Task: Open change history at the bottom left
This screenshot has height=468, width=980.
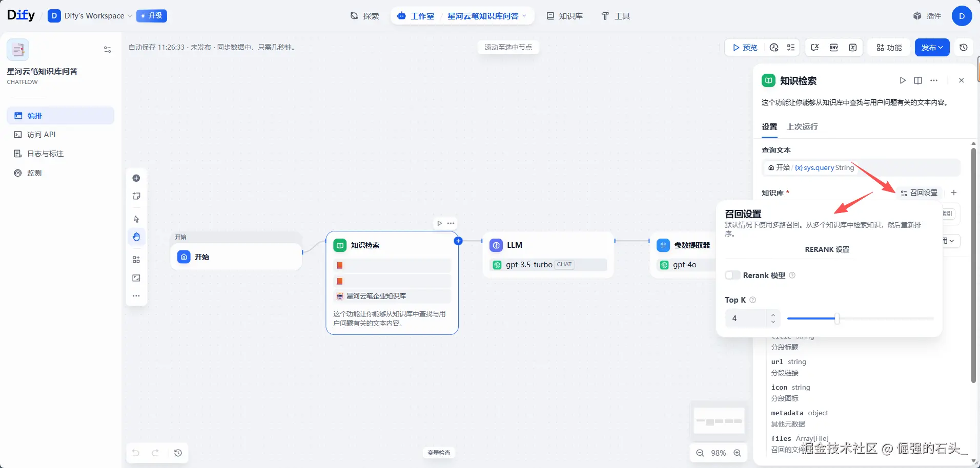Action: [178, 453]
